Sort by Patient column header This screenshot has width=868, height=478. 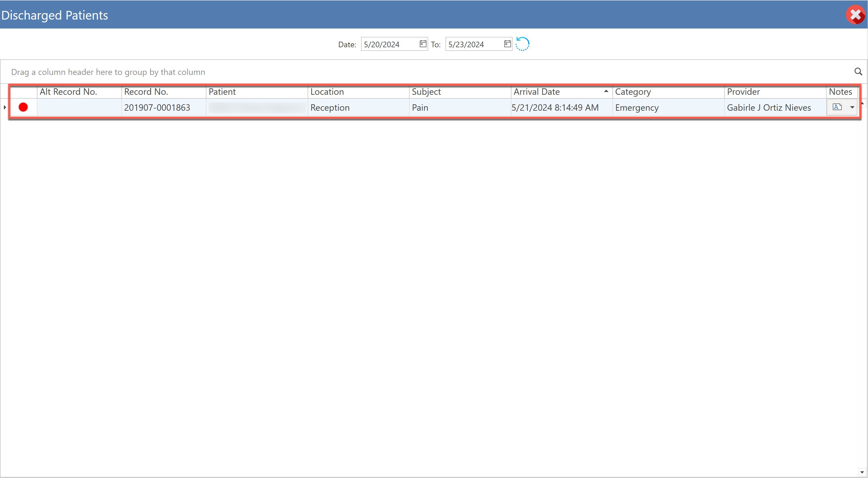pos(222,92)
